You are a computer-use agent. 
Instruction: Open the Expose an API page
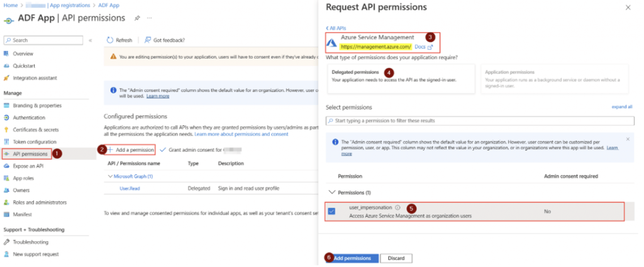point(28,166)
